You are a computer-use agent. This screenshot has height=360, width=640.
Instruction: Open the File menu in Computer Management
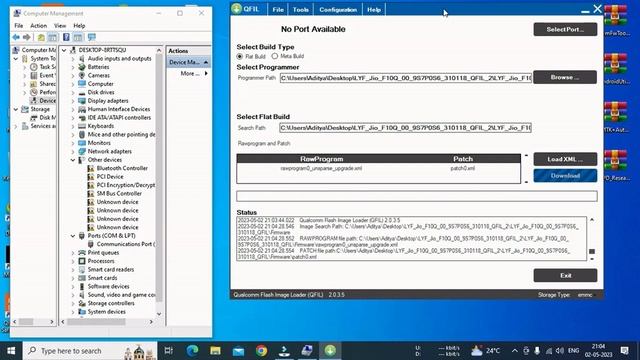[19, 25]
